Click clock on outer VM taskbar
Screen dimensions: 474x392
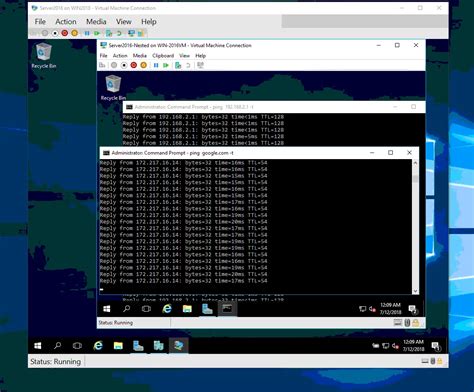coord(413,346)
